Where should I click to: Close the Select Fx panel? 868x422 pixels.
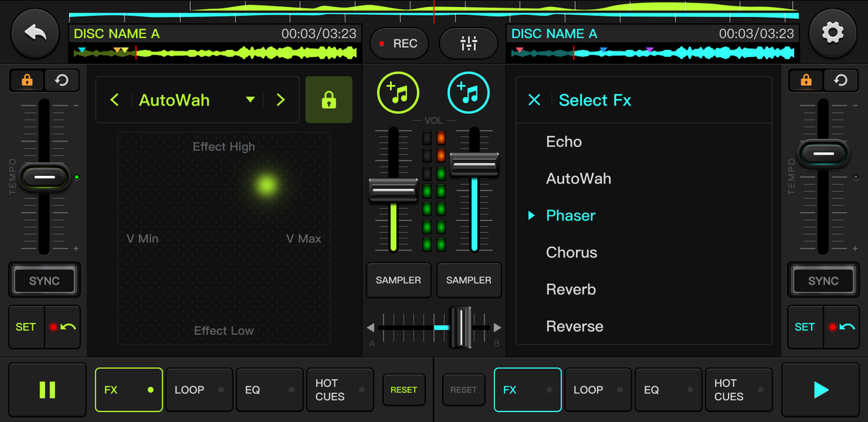click(x=534, y=100)
